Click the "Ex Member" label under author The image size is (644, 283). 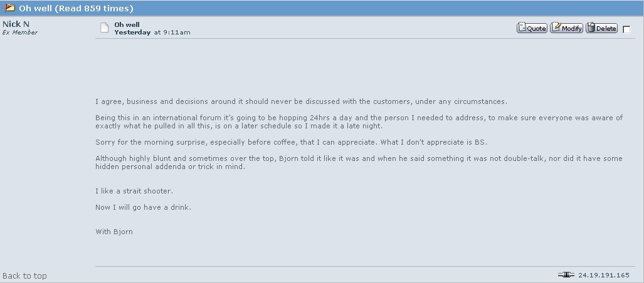tap(20, 33)
